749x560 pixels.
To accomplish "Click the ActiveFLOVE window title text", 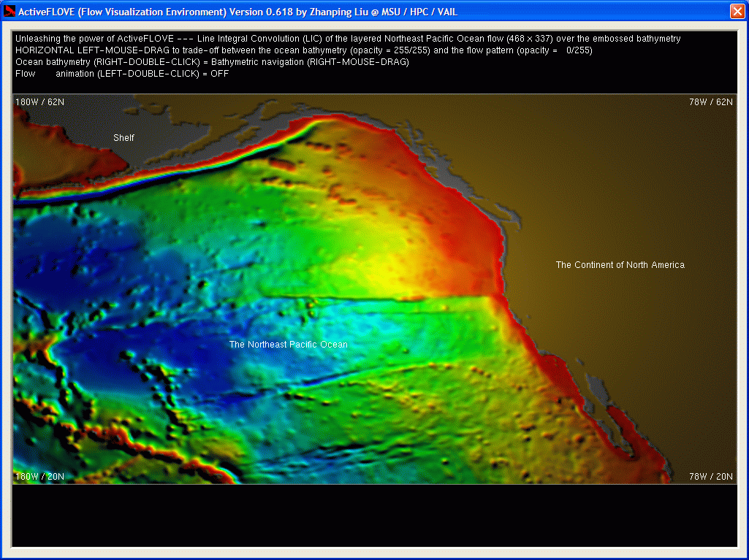I will pos(237,12).
